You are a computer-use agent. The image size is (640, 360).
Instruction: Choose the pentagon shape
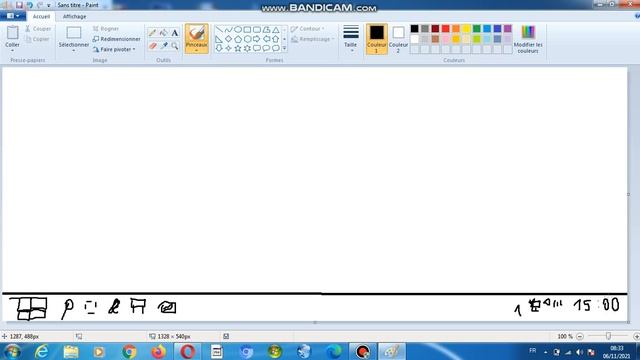pos(238,39)
